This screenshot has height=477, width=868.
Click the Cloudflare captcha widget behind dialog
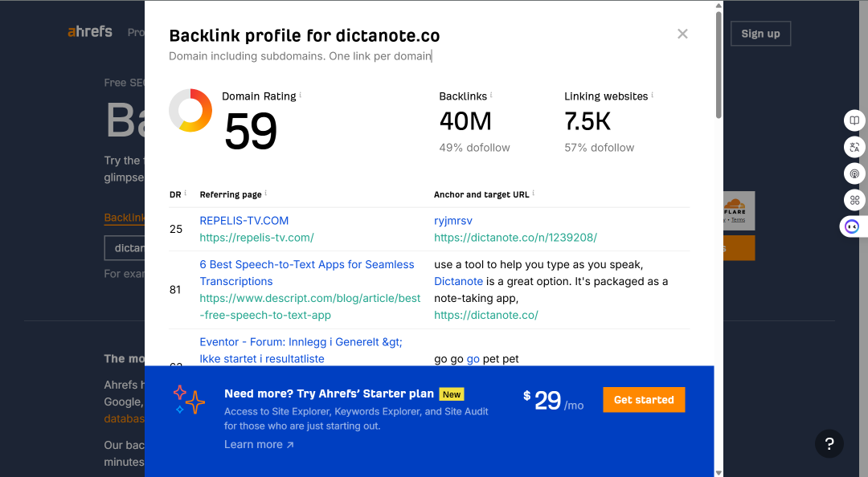(739, 211)
